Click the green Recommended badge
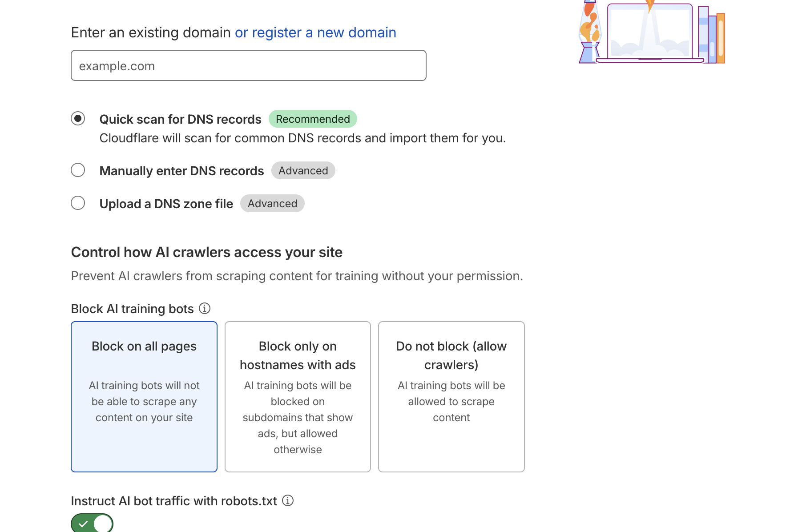798x532 pixels. point(313,119)
